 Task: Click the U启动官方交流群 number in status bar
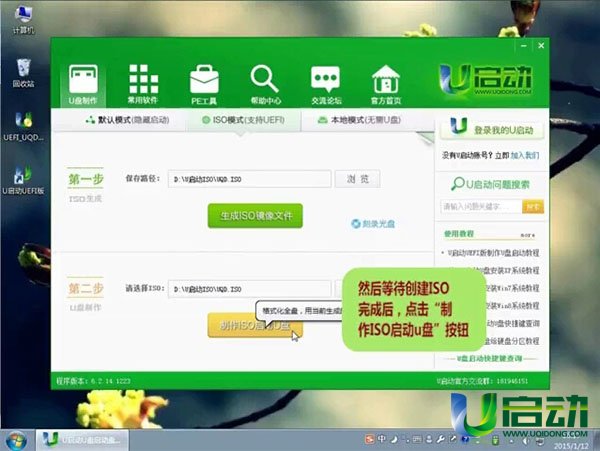tap(483, 381)
